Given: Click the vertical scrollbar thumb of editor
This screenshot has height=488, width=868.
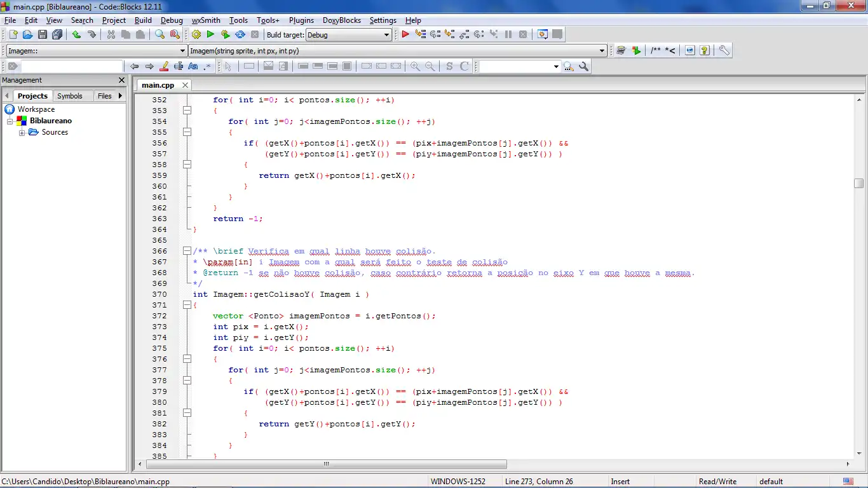Looking at the screenshot, I should (x=858, y=183).
